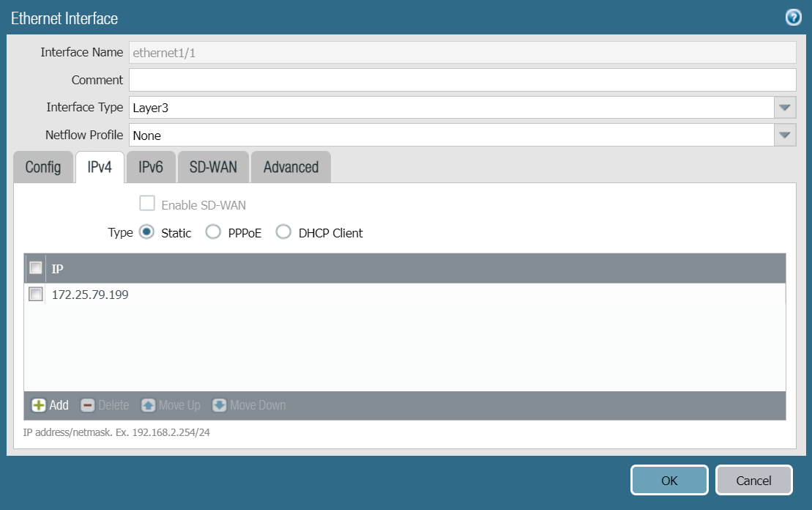Tick the checkbox for 172.25.79.199

click(35, 295)
